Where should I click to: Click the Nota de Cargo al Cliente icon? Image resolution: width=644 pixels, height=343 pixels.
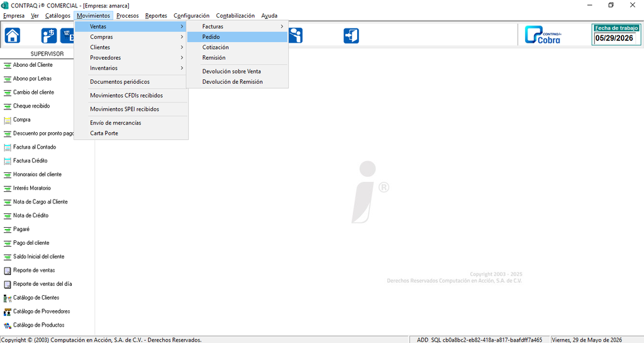8,202
